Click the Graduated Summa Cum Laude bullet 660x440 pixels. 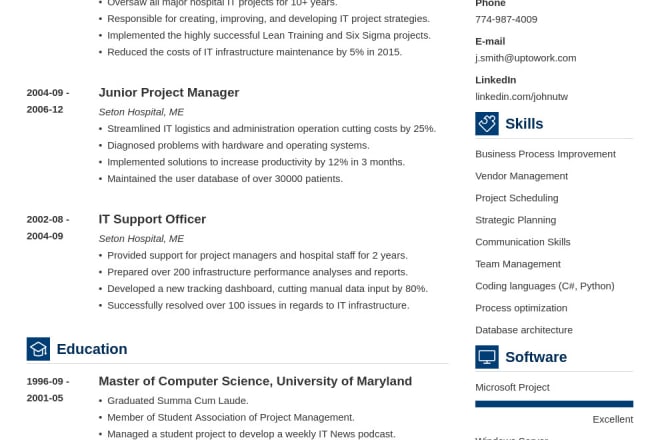click(177, 400)
